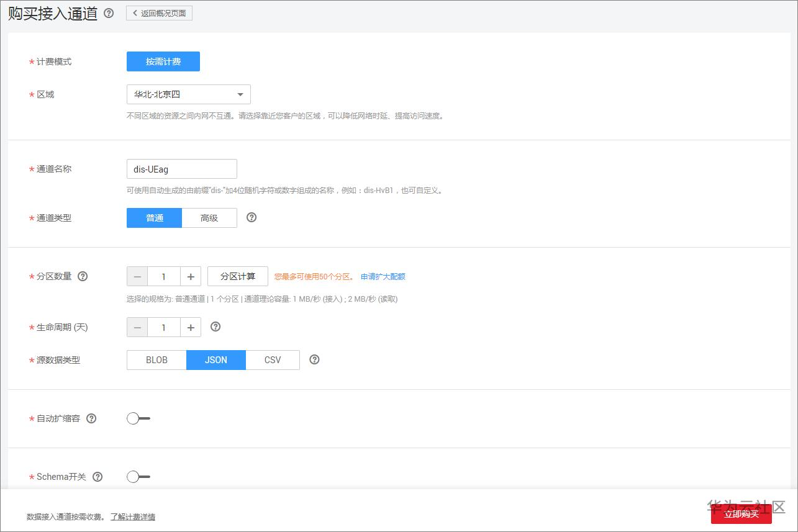This screenshot has width=798, height=532.
Task: Click the help icon next to 生命周期(天)
Action: pos(214,327)
